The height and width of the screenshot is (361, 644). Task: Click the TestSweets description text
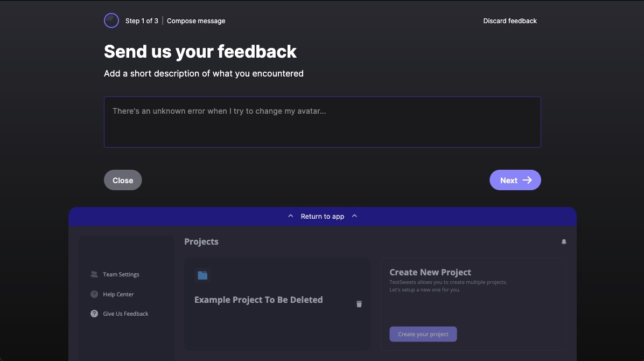pos(448,286)
